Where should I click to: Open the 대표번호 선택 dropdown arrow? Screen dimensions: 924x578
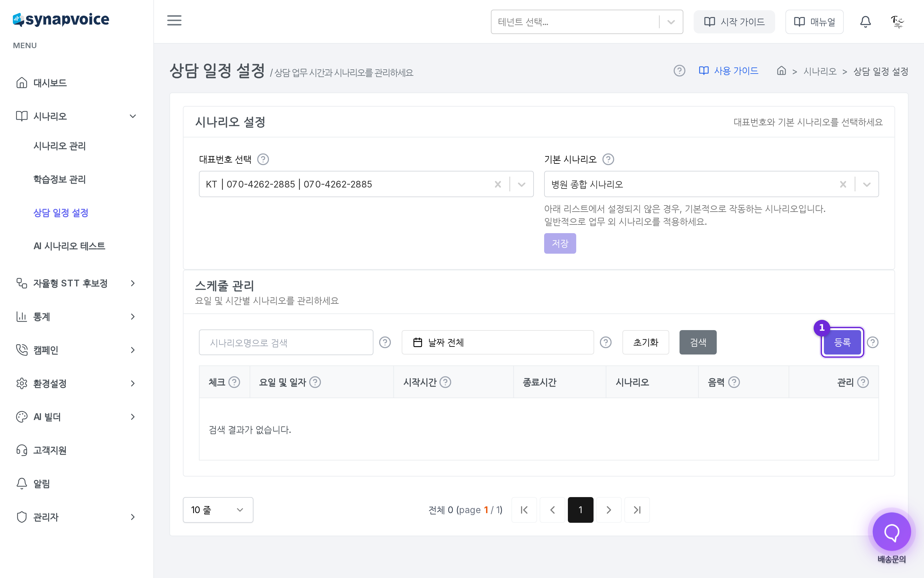click(x=522, y=184)
